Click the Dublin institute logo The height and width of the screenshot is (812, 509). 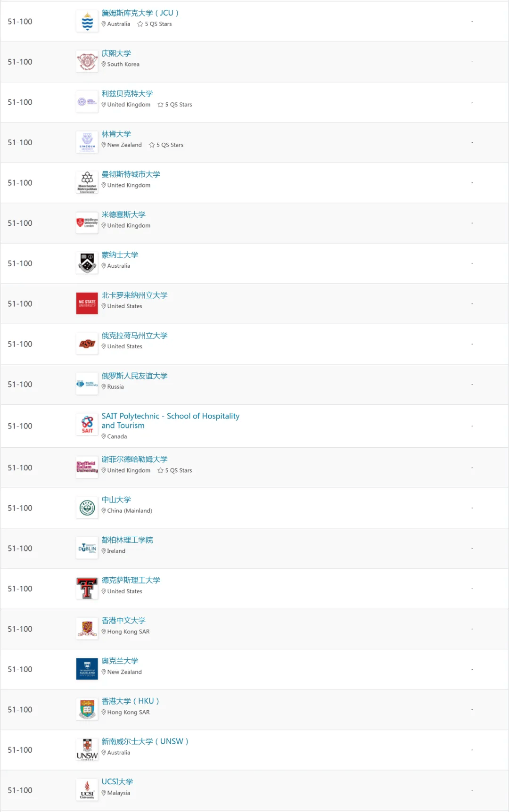87,548
